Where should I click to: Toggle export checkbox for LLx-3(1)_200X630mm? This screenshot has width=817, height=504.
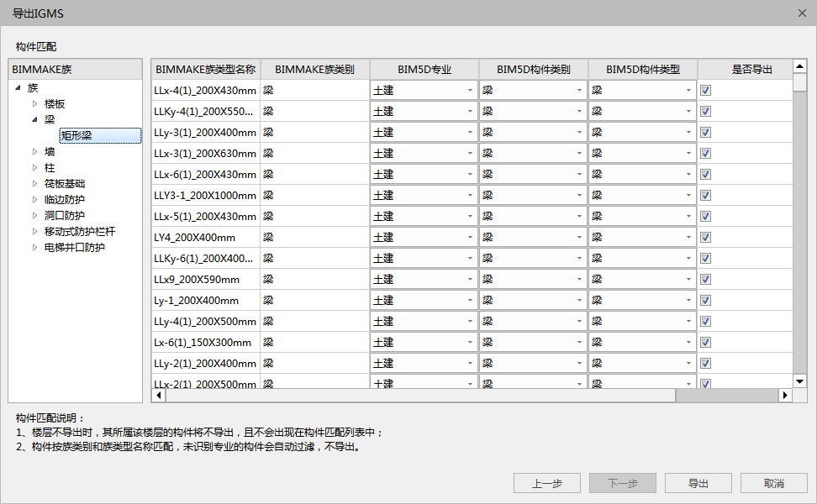click(705, 153)
